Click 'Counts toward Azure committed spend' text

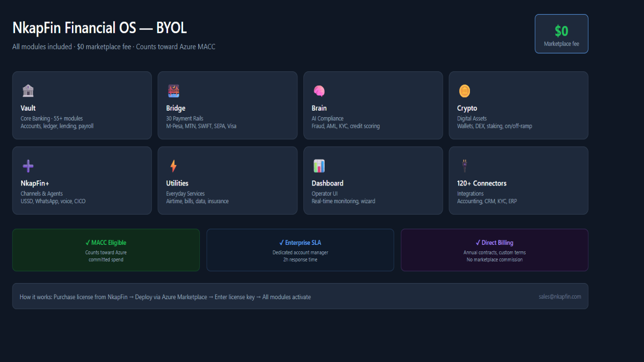(106, 256)
